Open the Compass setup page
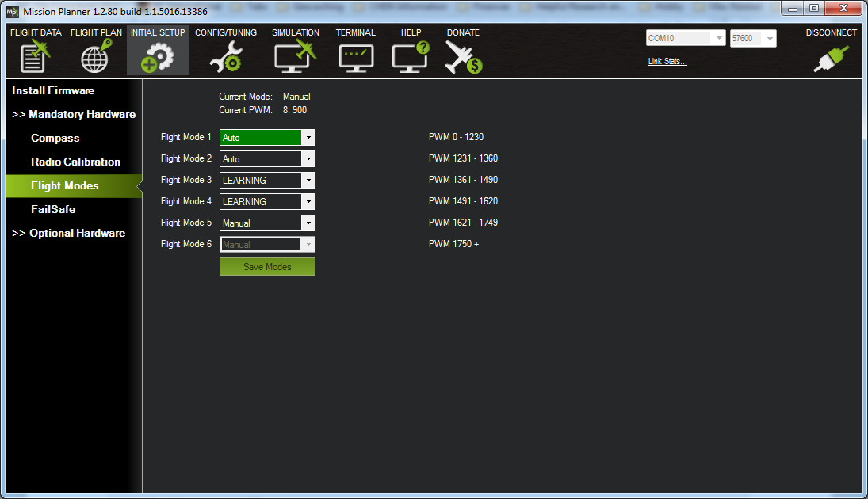 point(55,139)
